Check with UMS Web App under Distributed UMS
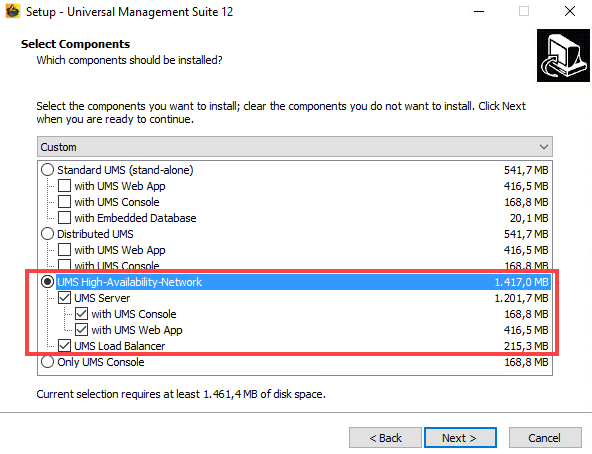The height and width of the screenshot is (454, 592). tap(65, 250)
